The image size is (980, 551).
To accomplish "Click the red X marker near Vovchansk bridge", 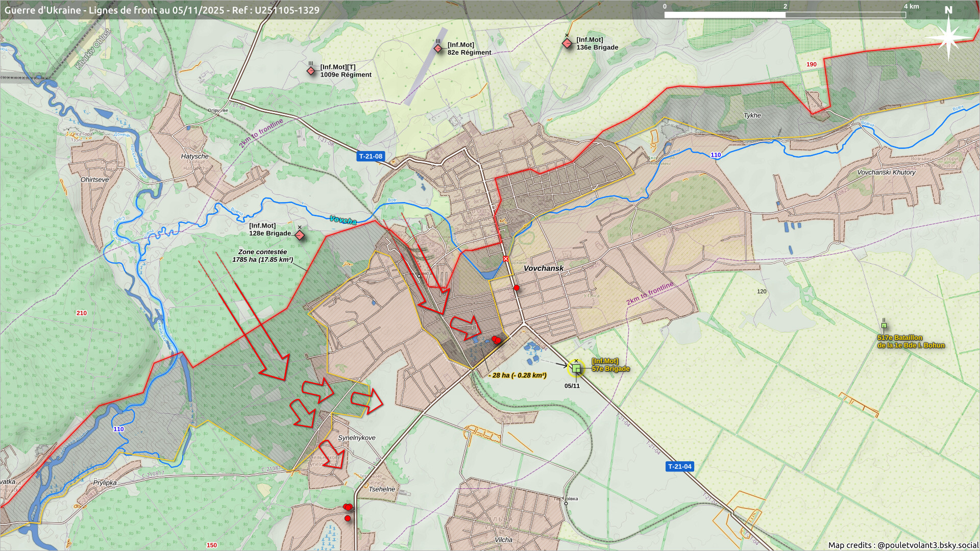I will click(x=506, y=259).
